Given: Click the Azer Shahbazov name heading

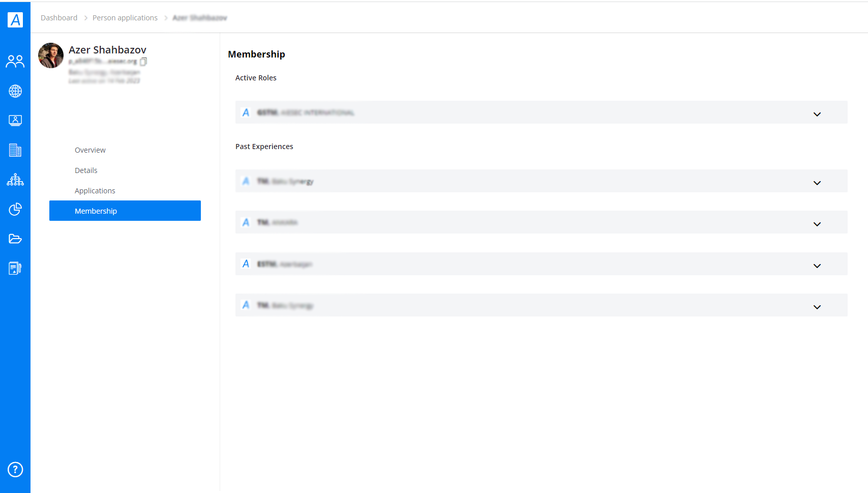Looking at the screenshot, I should coord(108,50).
